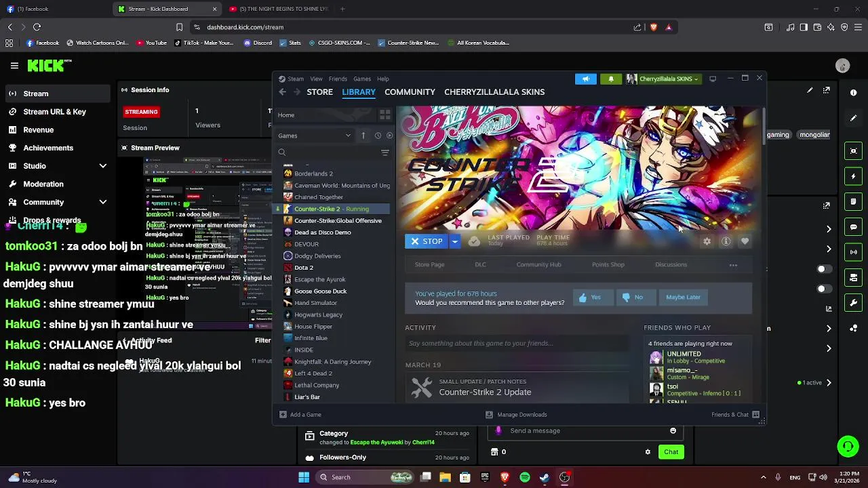Open Stream URL & Key in Kick
Viewport: 868px width, 488px height.
point(55,112)
